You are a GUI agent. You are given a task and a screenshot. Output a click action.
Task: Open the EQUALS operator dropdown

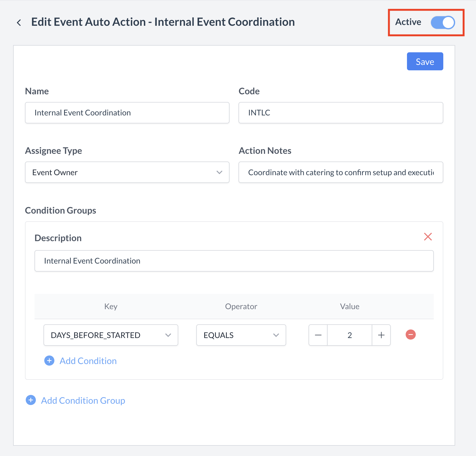[x=276, y=335]
